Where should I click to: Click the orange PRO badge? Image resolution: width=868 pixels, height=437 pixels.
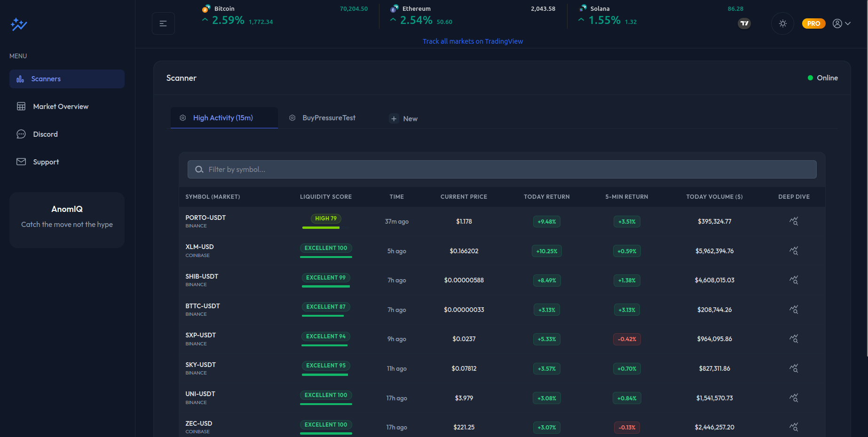(813, 23)
